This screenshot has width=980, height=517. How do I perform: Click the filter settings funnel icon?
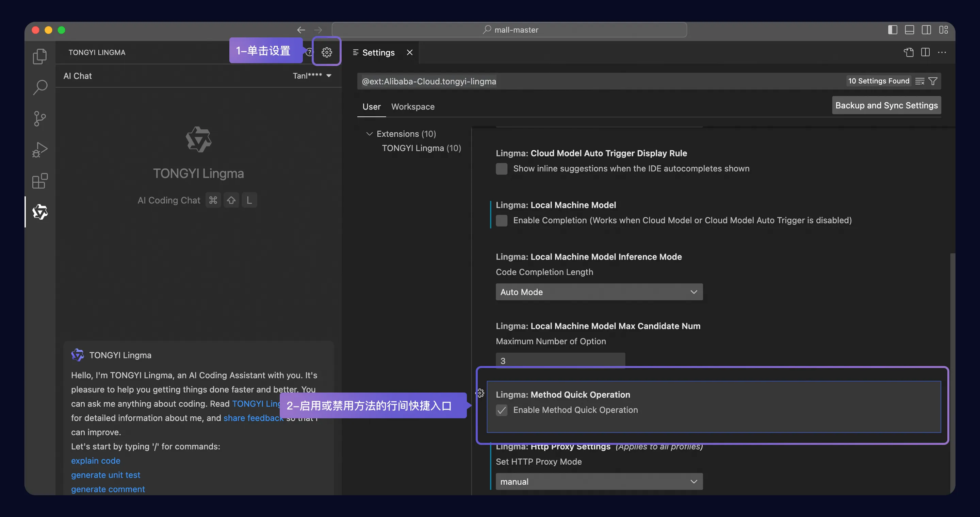pyautogui.click(x=933, y=81)
